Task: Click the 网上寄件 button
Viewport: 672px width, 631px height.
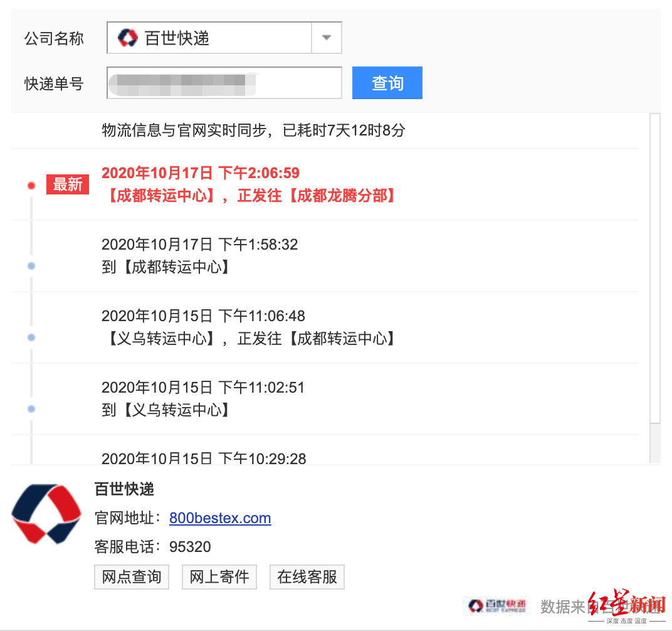Action: [x=219, y=577]
